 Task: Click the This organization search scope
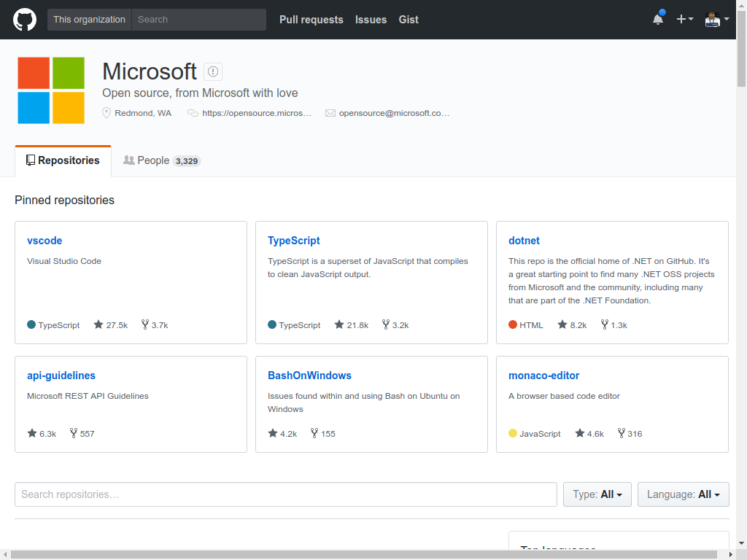(89, 20)
